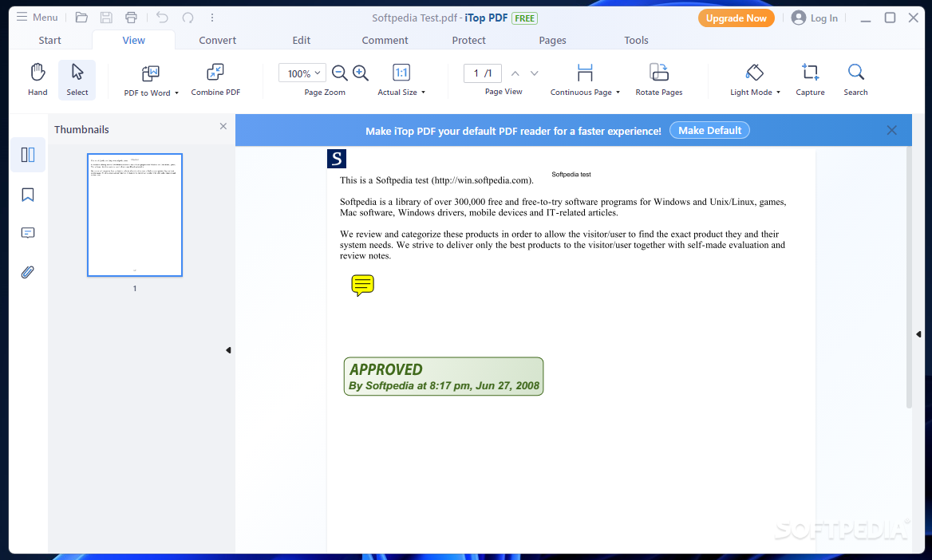
Task: Click the Combine PDF tool
Action: (215, 79)
